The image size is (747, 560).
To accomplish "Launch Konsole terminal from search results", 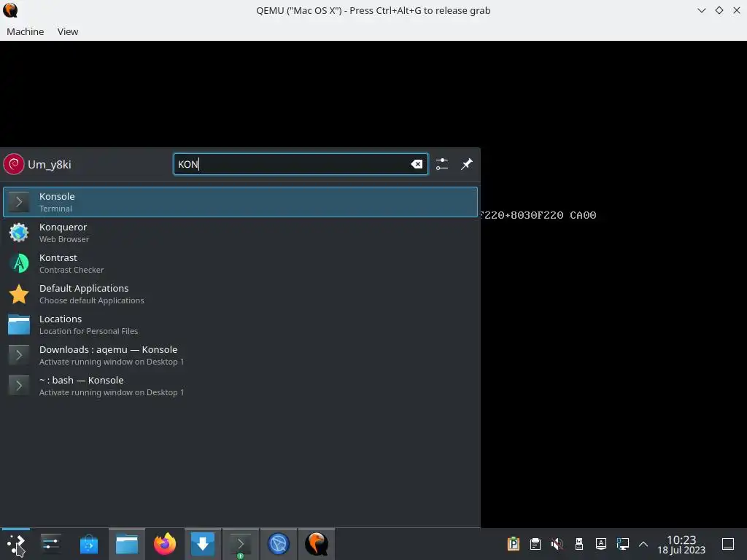I will 240,202.
